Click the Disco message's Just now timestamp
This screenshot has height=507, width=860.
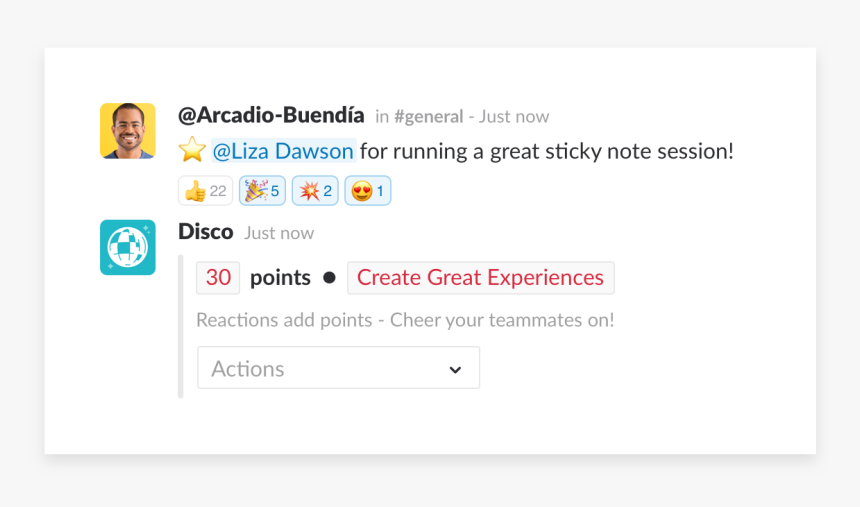[x=279, y=233]
